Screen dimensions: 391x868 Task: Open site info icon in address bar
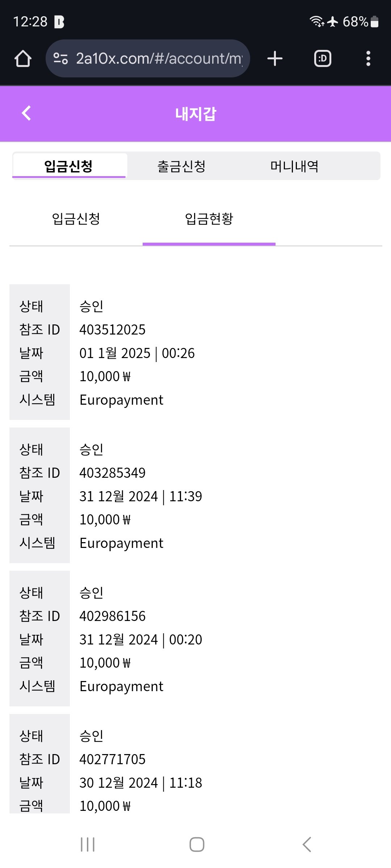coord(60,59)
